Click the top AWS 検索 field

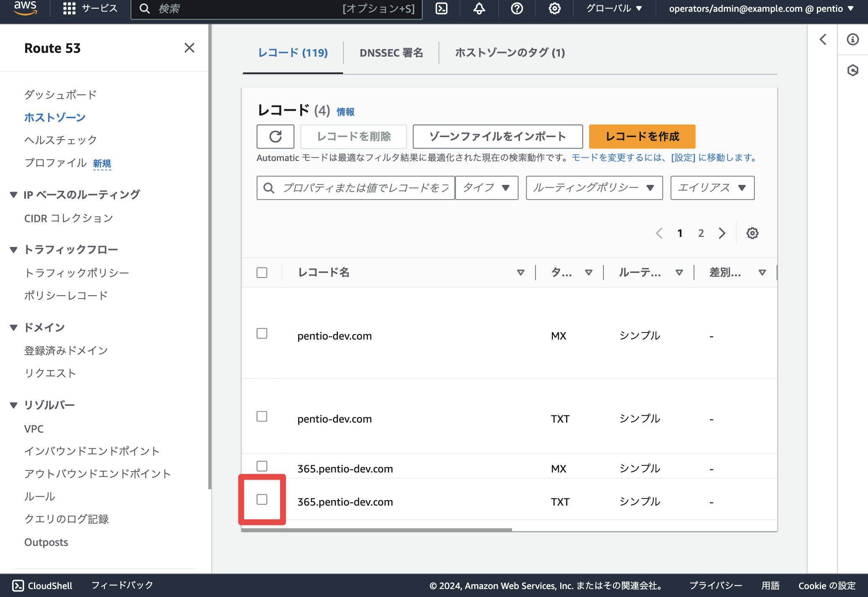click(277, 8)
